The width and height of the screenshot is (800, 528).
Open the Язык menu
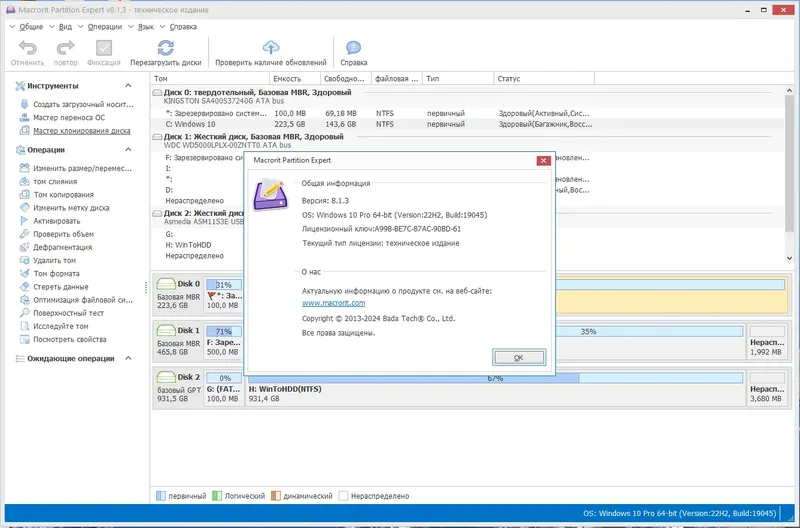click(145, 27)
